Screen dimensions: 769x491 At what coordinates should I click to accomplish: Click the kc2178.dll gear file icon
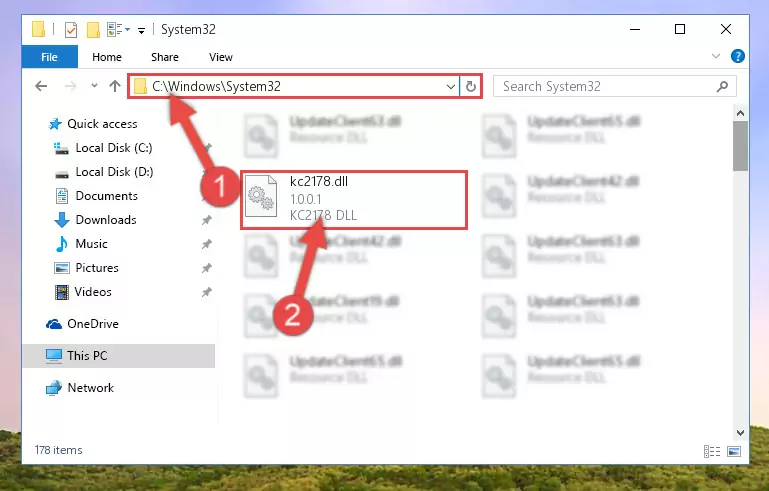[x=261, y=196]
